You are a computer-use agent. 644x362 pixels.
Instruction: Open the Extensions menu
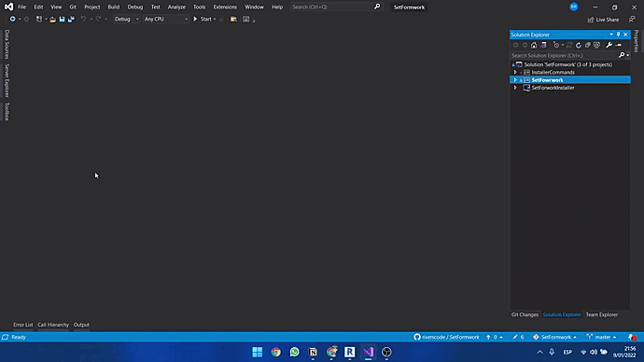(225, 7)
